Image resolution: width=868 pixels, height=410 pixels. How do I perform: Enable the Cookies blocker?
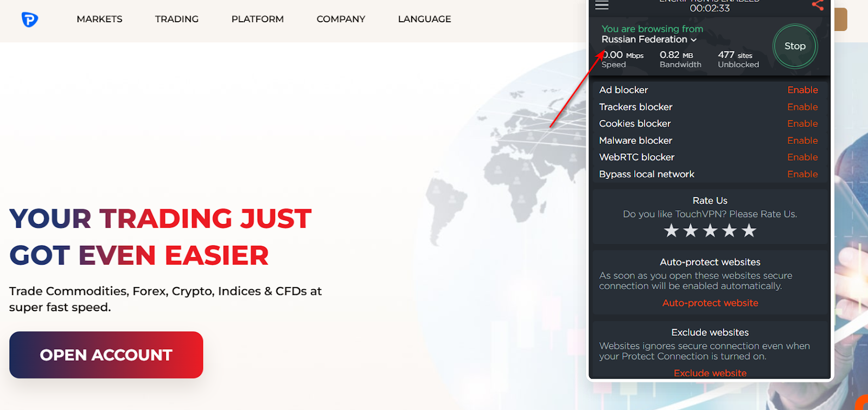tap(802, 124)
